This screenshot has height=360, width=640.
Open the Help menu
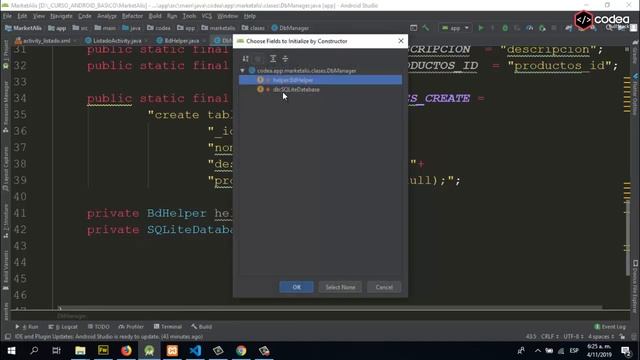pyautogui.click(x=249, y=16)
